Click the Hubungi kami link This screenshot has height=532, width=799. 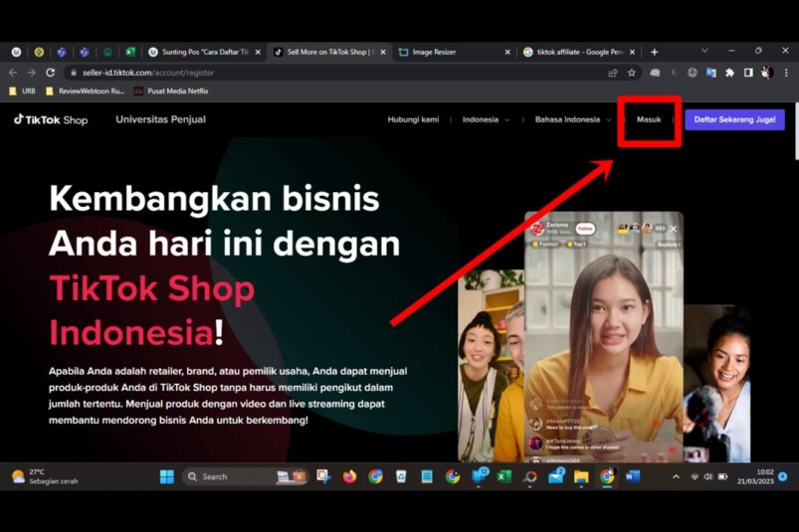[413, 119]
